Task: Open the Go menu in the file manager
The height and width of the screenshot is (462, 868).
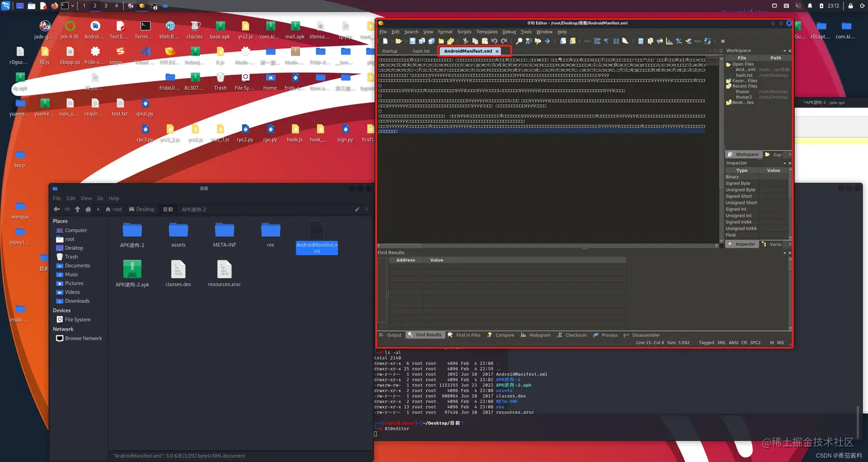Action: (x=100, y=198)
